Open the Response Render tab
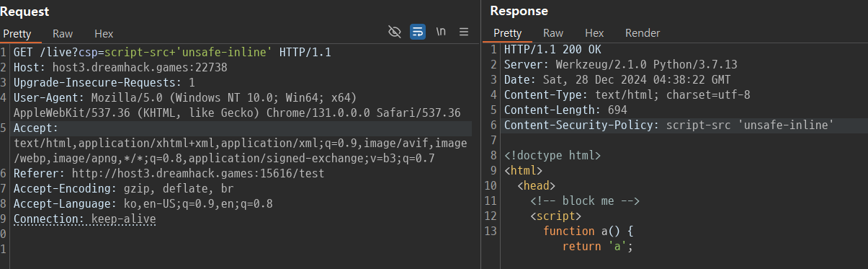This screenshot has width=868, height=269. click(643, 33)
